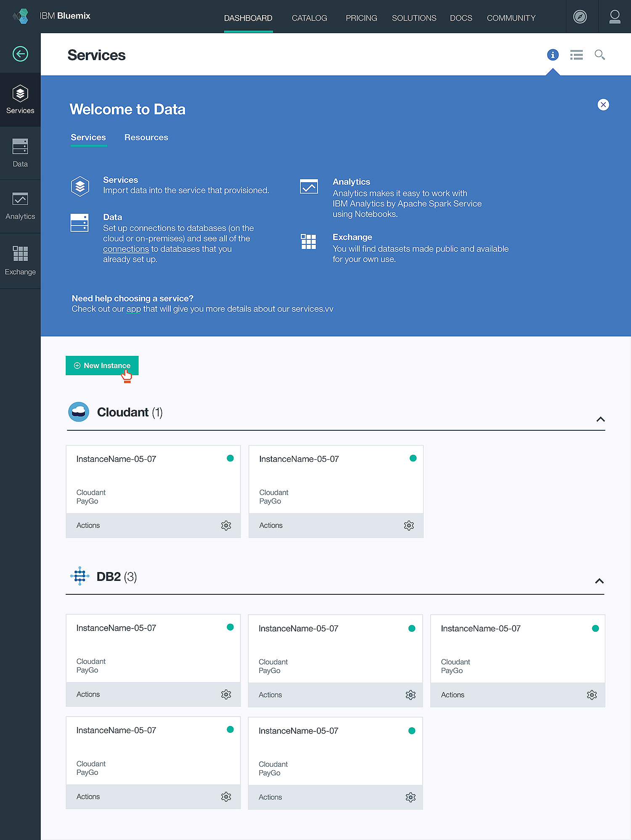The image size is (631, 840).
Task: Click Actions on second DB2 card
Action: point(270,695)
